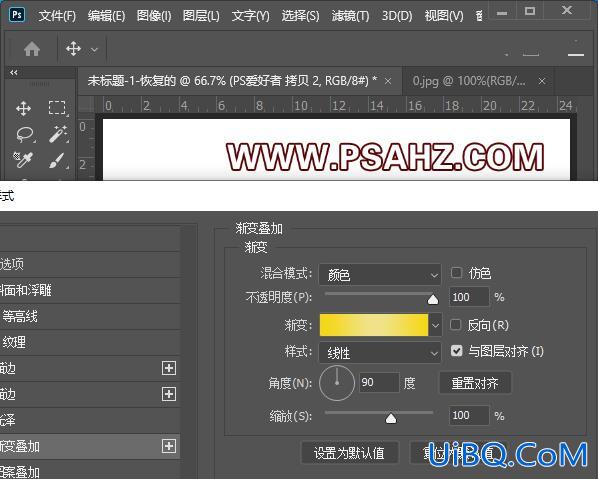Select 渐变叠加 style row
Viewport: 598px width, 479px height.
point(90,446)
